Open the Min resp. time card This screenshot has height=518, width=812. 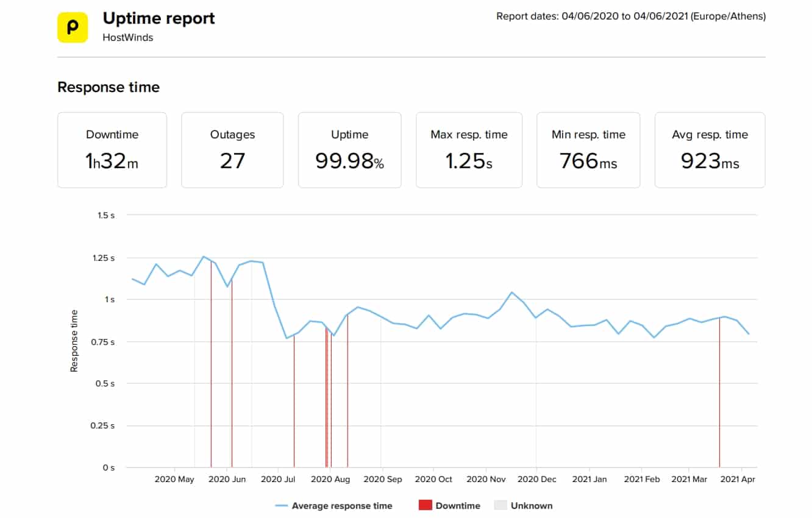click(x=588, y=150)
